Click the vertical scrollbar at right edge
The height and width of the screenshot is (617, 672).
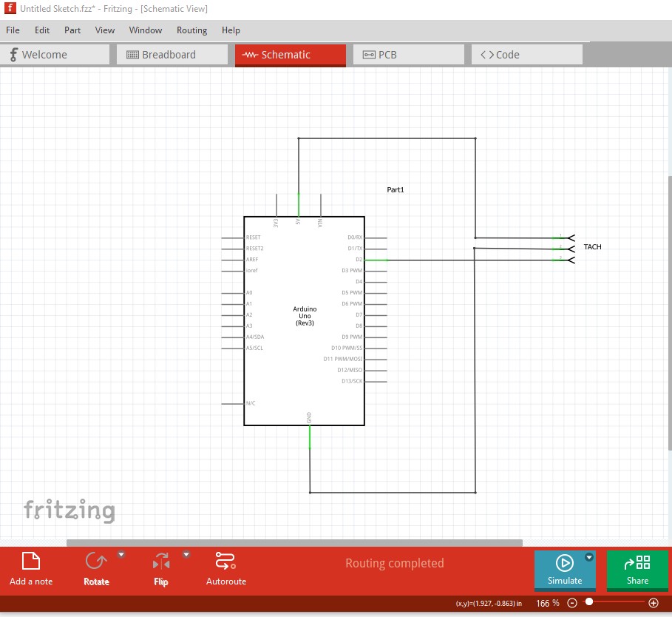coord(670,313)
